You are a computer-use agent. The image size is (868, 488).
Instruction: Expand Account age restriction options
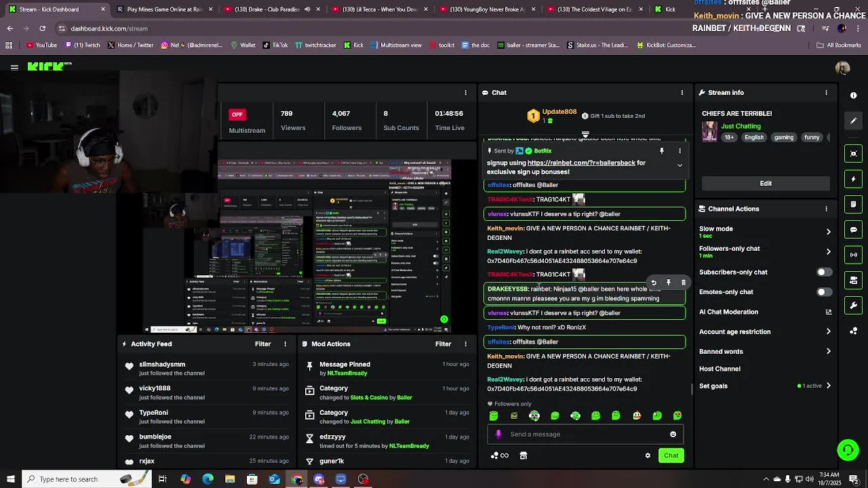tap(828, 331)
